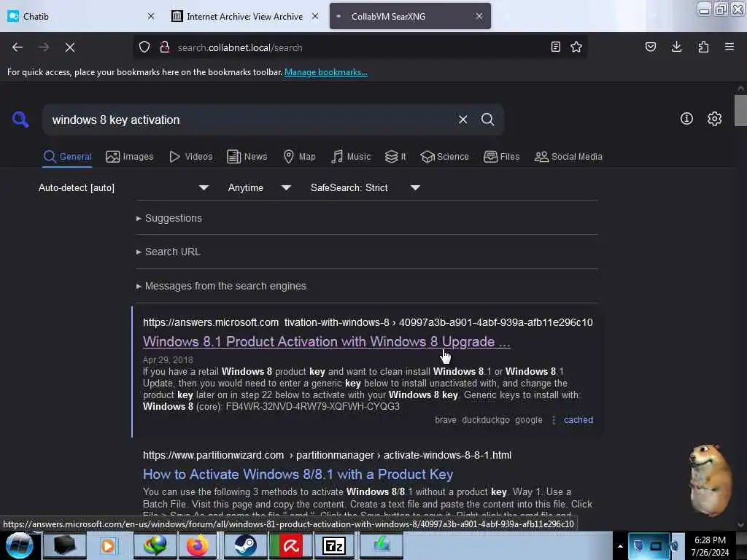Toggle reader view icon in address bar
The image size is (747, 560).
point(555,47)
